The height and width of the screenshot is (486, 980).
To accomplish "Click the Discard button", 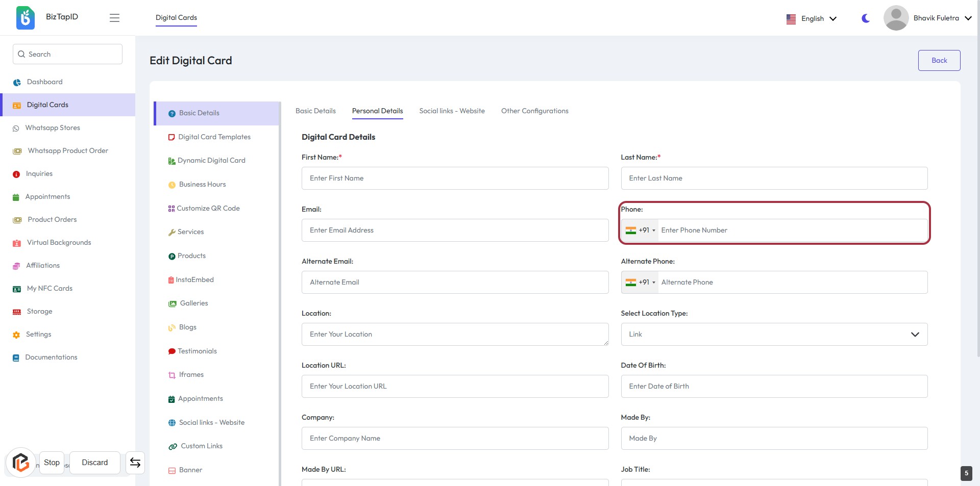I will (95, 463).
